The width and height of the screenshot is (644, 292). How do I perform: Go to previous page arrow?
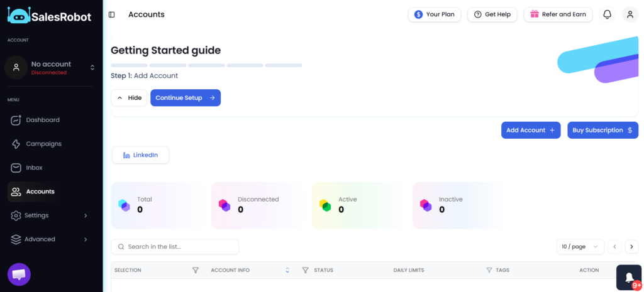(614, 247)
